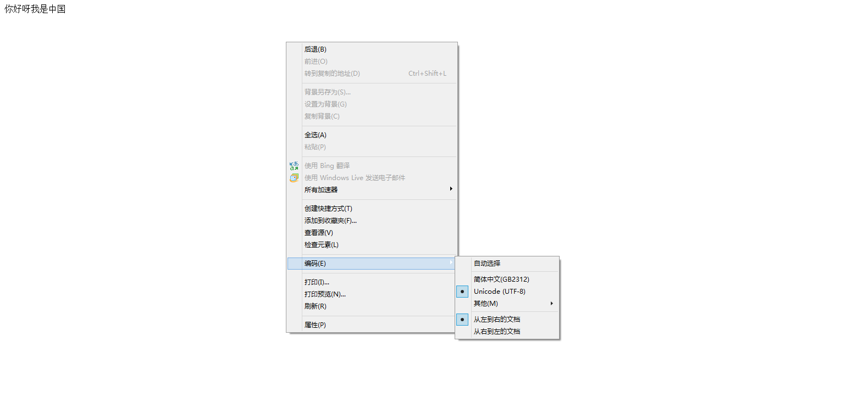
Task: Select 自动选择 encoding option
Action: [x=507, y=264]
